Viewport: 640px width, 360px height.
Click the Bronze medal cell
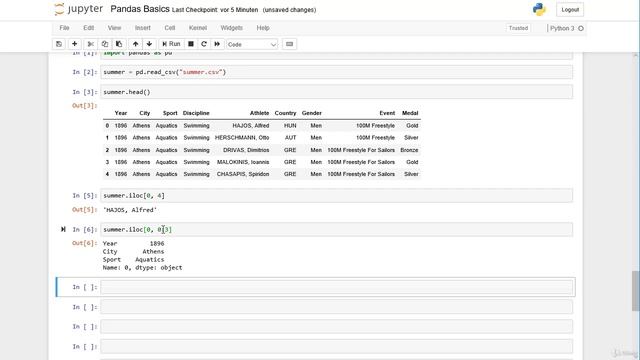[x=409, y=150]
